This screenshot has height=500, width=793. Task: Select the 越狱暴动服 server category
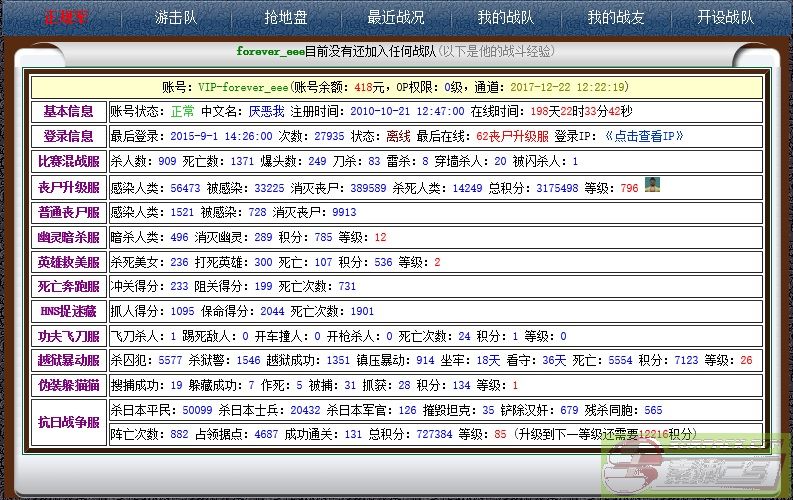[x=68, y=360]
